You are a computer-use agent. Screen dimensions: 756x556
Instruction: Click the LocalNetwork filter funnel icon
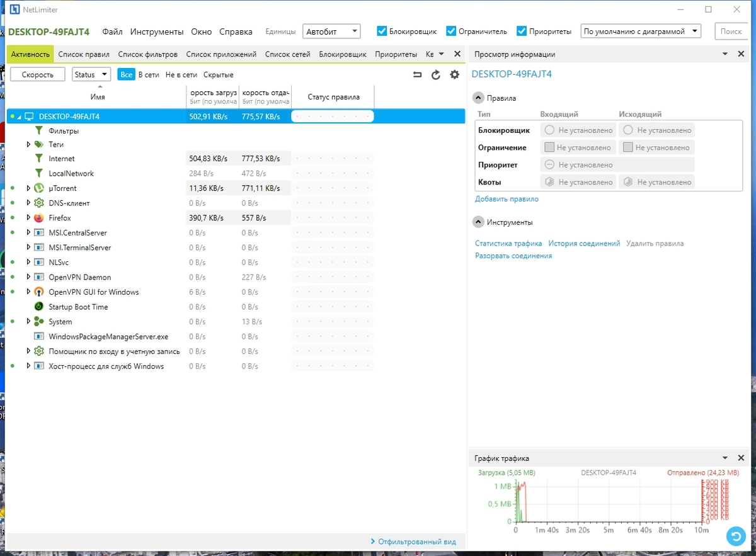[39, 173]
